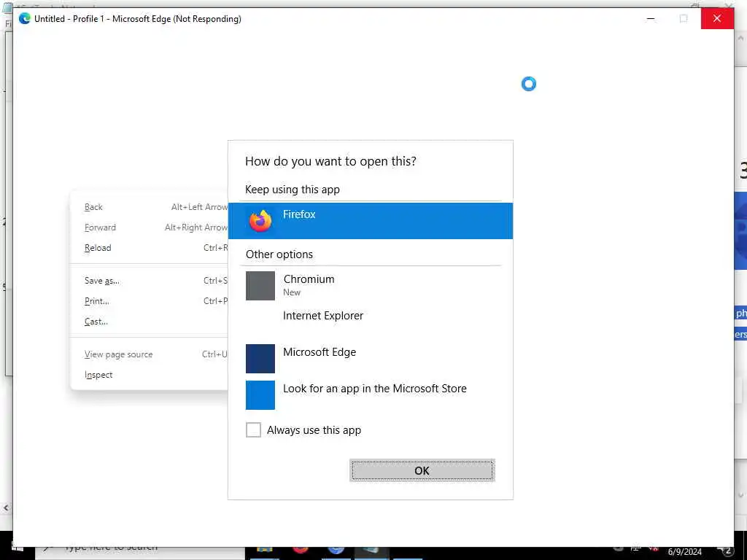Click Look for an app in the Microsoft Store text
Screen dimensions: 747x560
click(374, 389)
